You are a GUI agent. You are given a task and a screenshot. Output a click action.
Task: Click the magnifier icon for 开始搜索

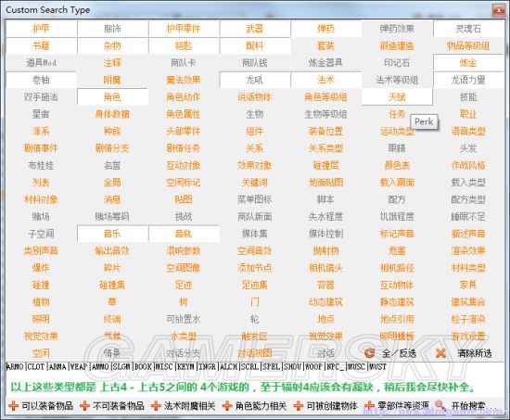(440, 406)
